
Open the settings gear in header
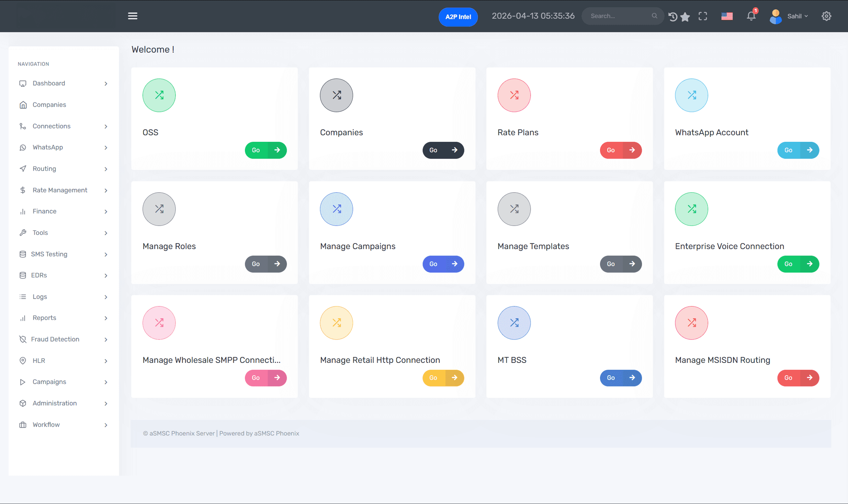tap(826, 16)
